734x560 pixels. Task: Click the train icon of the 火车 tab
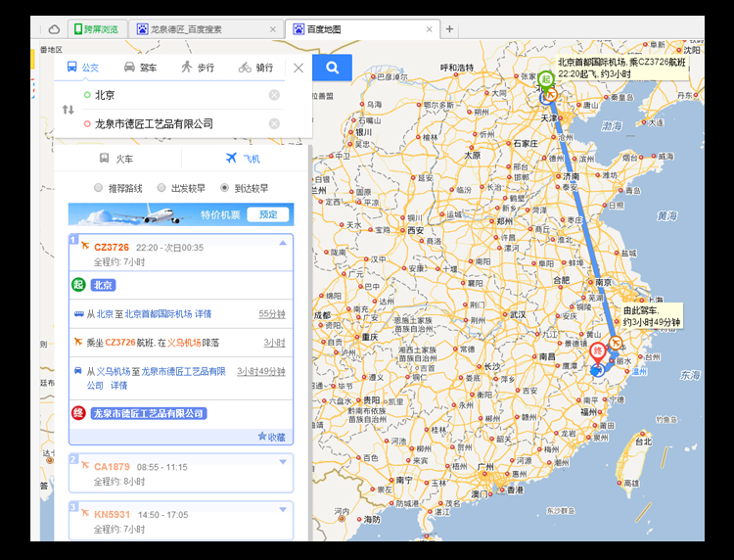tap(105, 159)
